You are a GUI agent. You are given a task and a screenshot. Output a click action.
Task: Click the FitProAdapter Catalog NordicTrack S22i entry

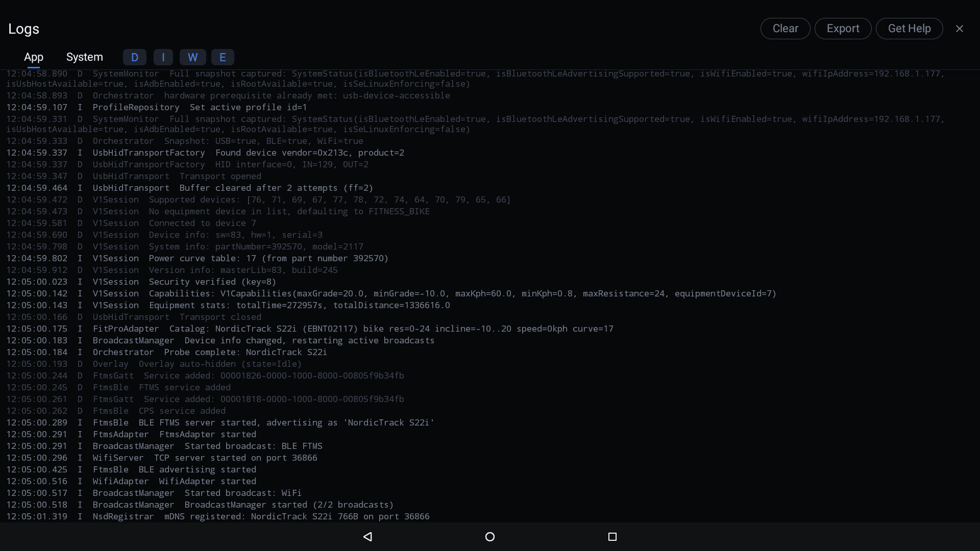tap(310, 329)
